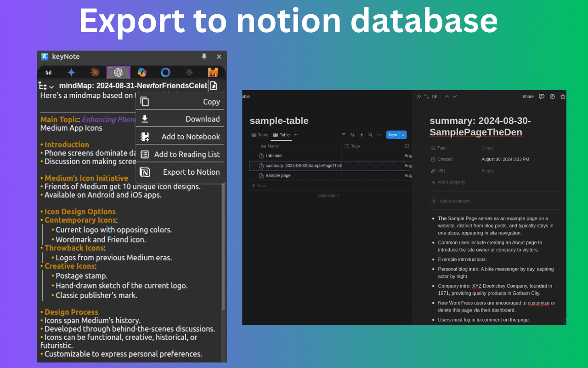
Task: Pin the keyNote panel
Action: coord(204,57)
